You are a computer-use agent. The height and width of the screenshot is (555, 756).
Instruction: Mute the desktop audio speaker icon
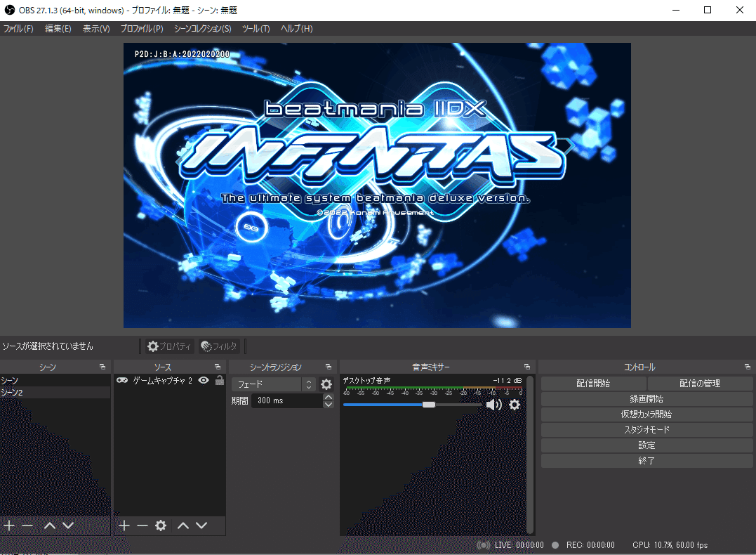[x=493, y=405]
